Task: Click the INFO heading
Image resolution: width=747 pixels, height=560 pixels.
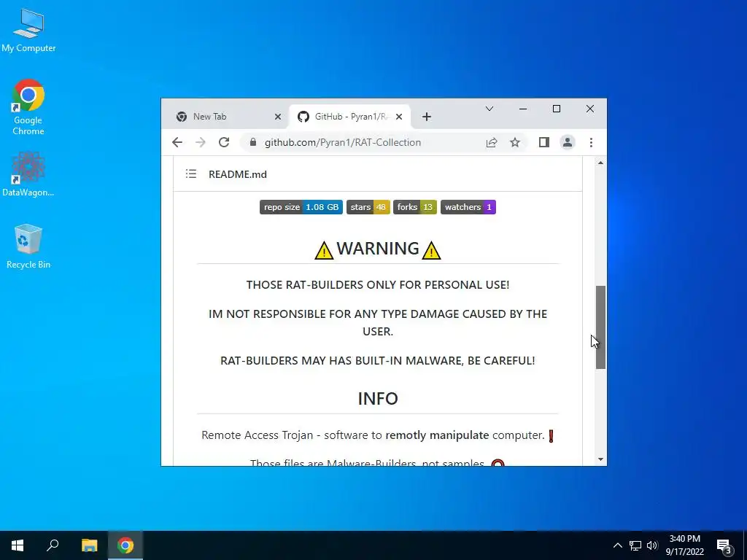Action: [x=378, y=399]
